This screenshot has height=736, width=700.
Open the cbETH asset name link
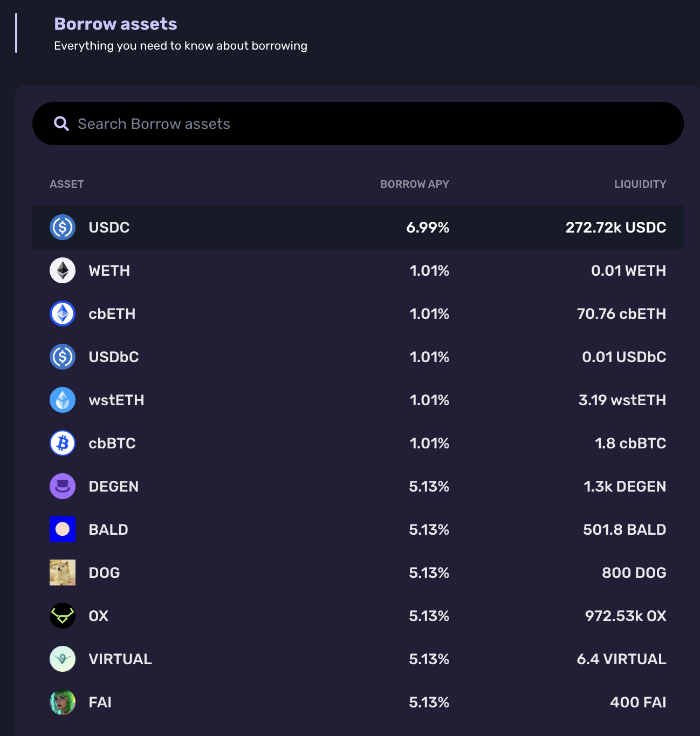(112, 314)
